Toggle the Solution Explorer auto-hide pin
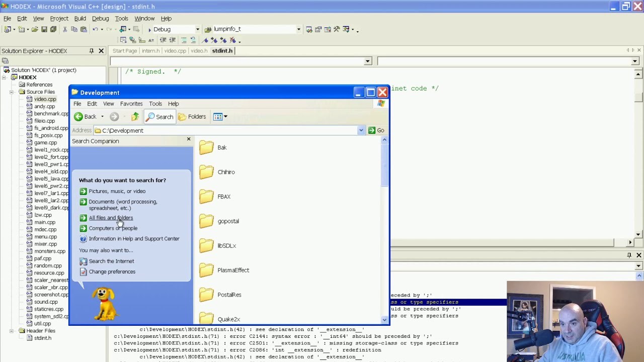 pyautogui.click(x=91, y=51)
